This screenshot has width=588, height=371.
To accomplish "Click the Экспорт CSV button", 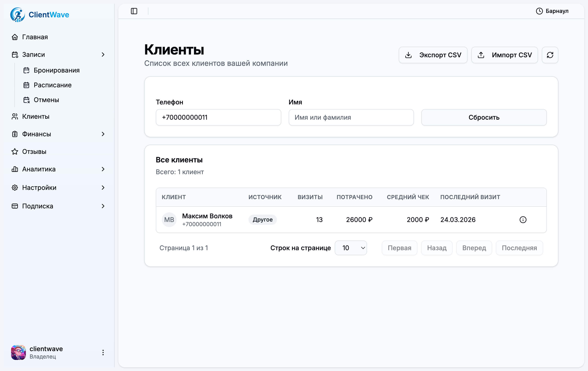I will (x=433, y=55).
